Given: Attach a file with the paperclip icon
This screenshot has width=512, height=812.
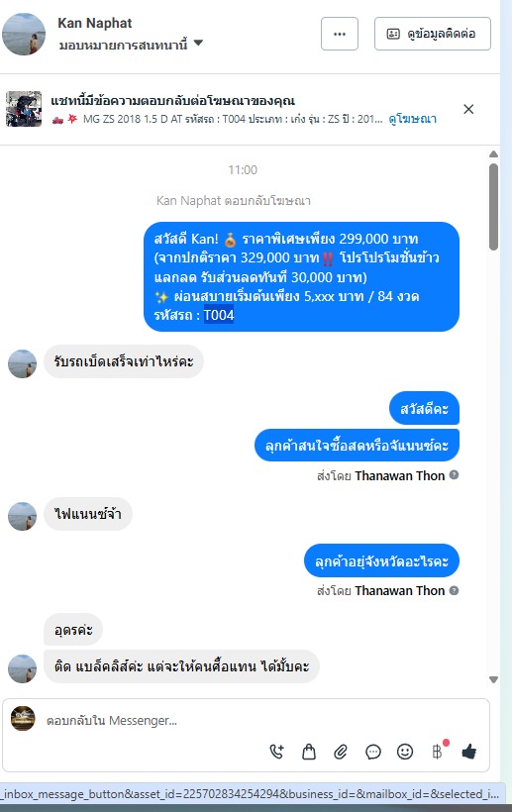Looking at the screenshot, I should (341, 752).
